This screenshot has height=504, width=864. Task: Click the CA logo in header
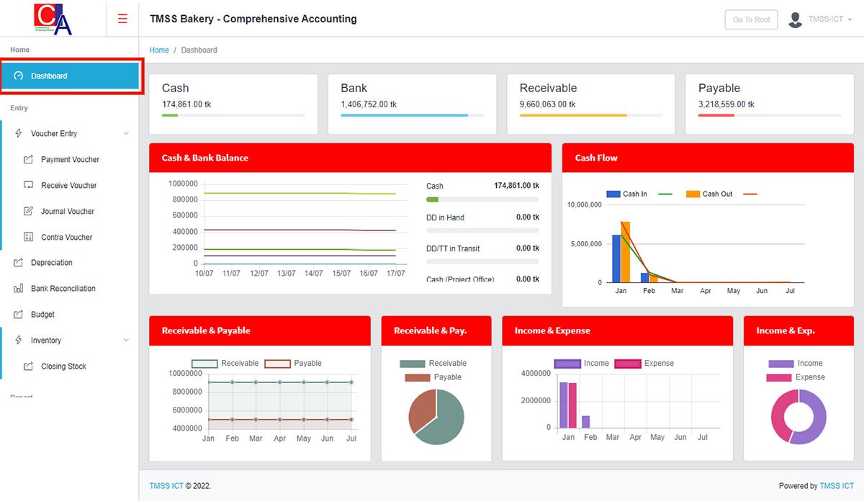[53, 19]
